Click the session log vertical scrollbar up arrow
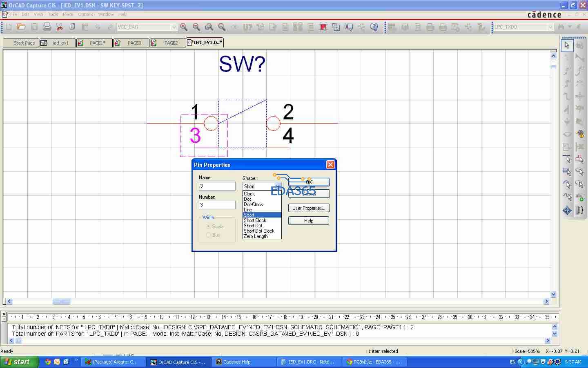Screen dimensions: 588x368 555,326
